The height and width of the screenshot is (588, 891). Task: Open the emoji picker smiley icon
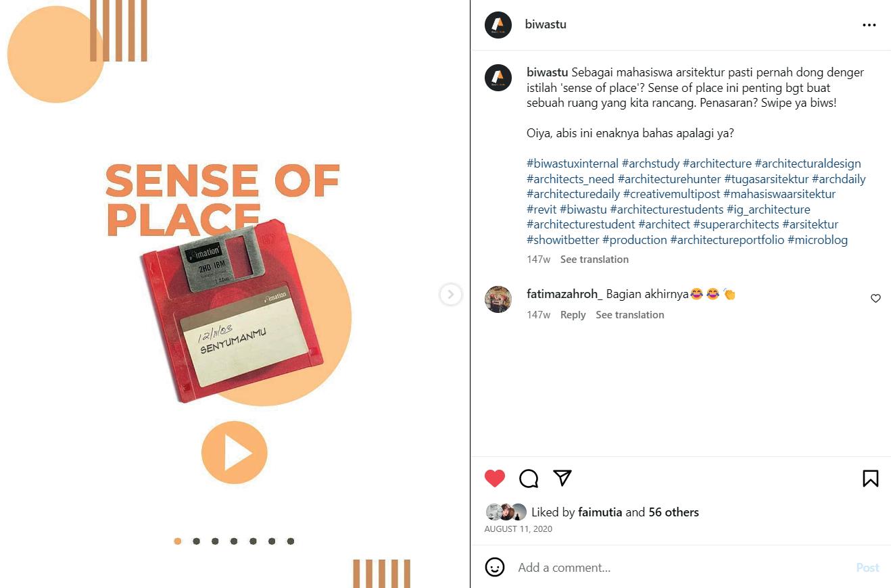tap(495, 567)
